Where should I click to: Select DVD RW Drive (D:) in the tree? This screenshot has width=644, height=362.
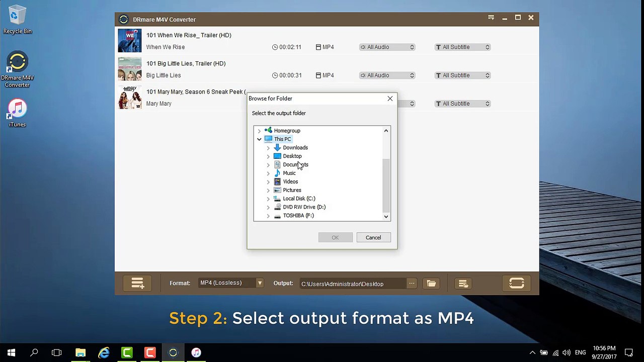click(x=304, y=207)
